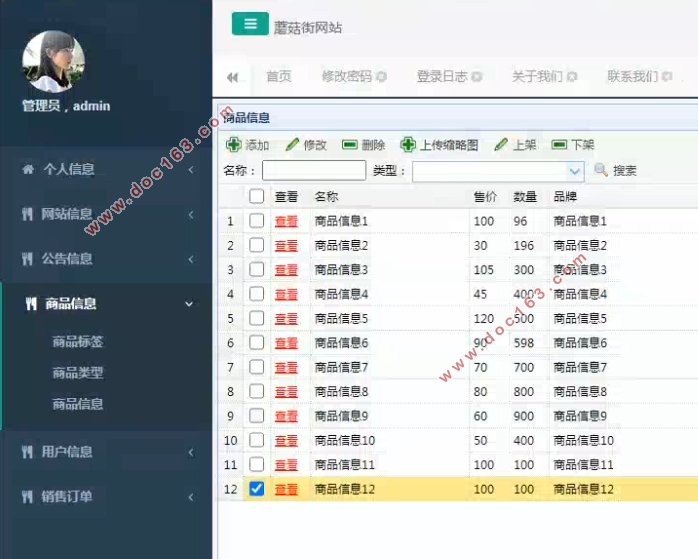Viewport: 698px width, 559px height.
Task: Click the 蘑菇街网站 title text
Action: (x=308, y=28)
